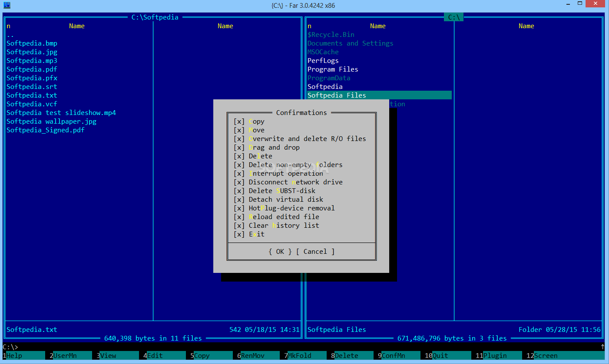Select Softpedia_Signed.pdf file

click(46, 130)
